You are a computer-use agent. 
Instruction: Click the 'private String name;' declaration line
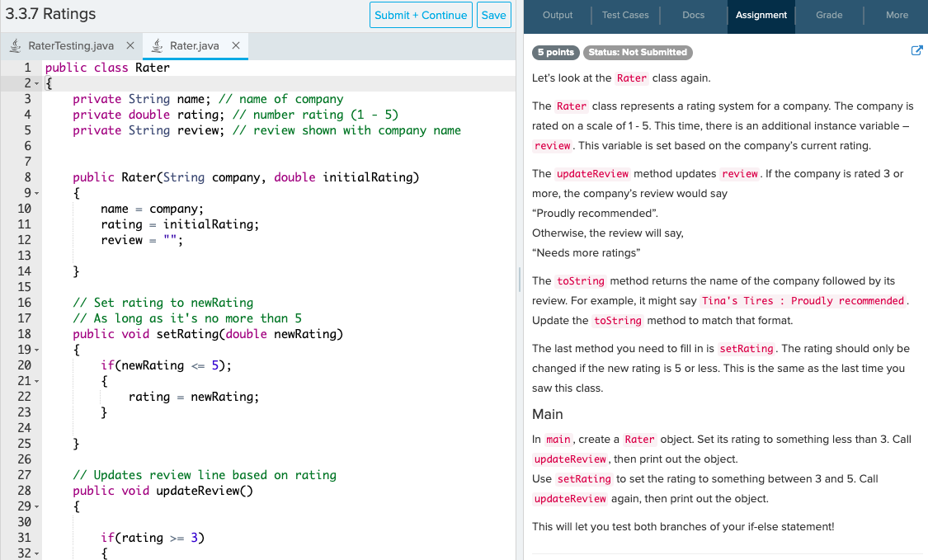208,99
